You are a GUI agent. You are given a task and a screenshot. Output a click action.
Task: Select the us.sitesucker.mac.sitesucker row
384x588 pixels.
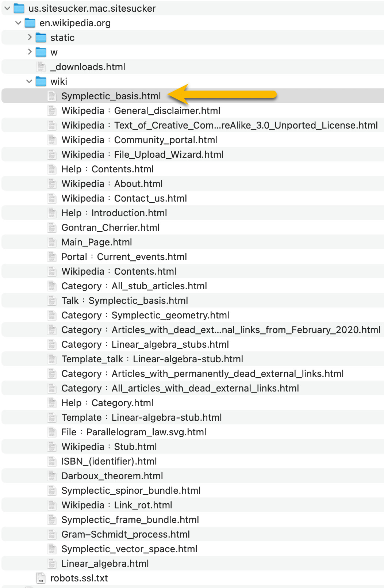tap(193, 8)
